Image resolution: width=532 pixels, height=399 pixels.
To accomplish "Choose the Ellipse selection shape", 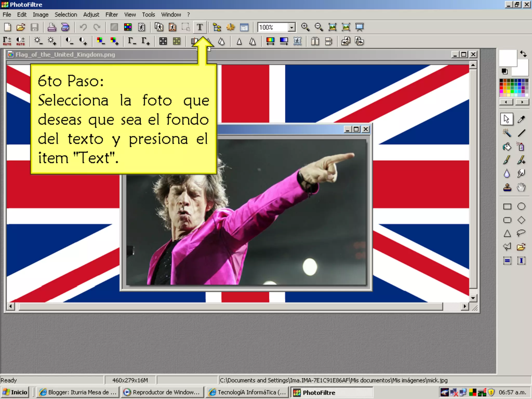I will (521, 207).
